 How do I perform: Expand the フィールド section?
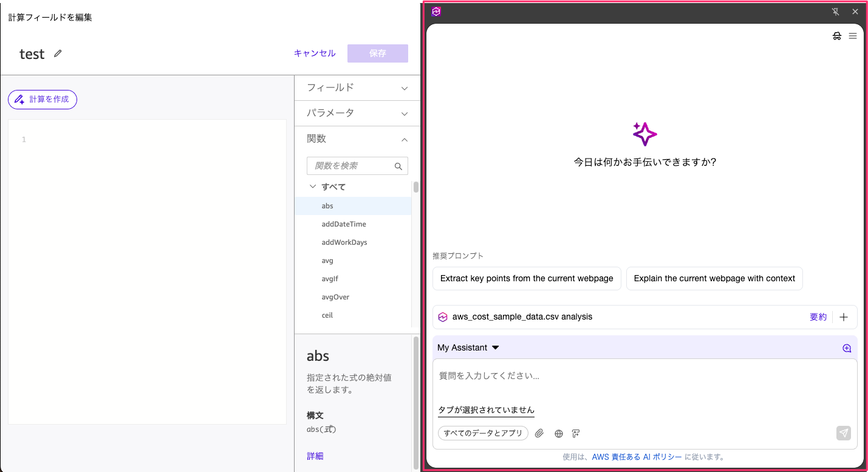[x=357, y=87]
